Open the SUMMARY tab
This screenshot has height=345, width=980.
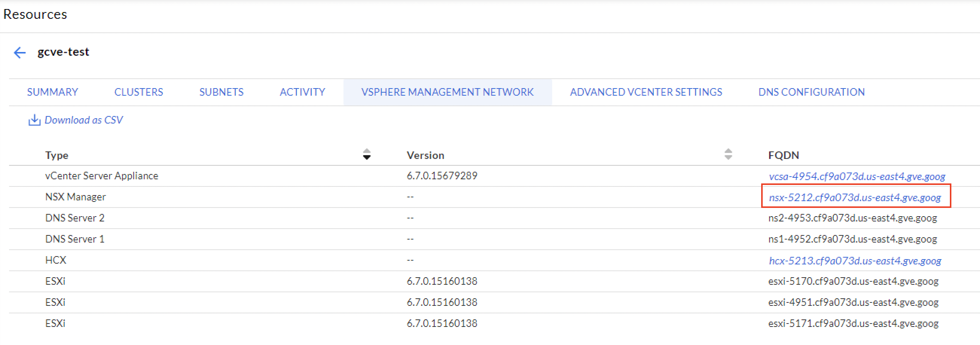52,92
